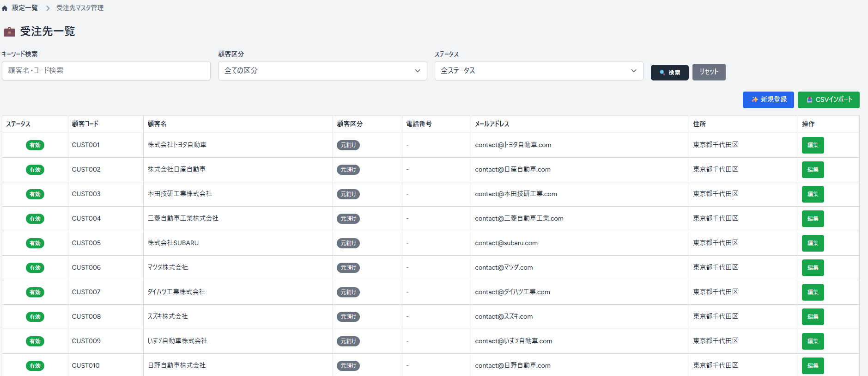Click the briefcase icon beside 受注先一覧
The height and width of the screenshot is (376, 868).
click(x=9, y=32)
